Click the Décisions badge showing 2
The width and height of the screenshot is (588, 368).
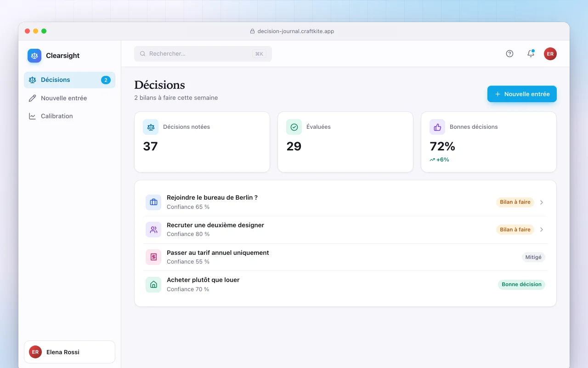click(106, 80)
